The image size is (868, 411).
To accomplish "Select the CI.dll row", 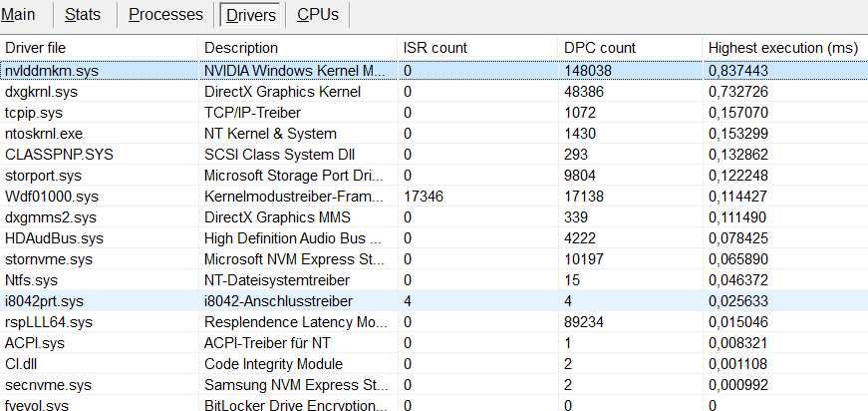I will pyautogui.click(x=434, y=364).
